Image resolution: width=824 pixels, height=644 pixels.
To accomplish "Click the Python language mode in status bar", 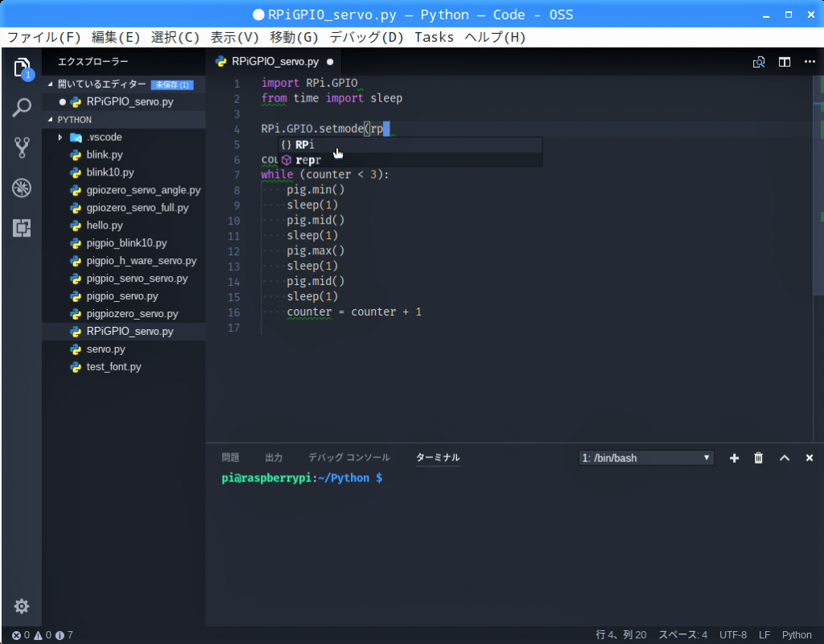I will 797,635.
